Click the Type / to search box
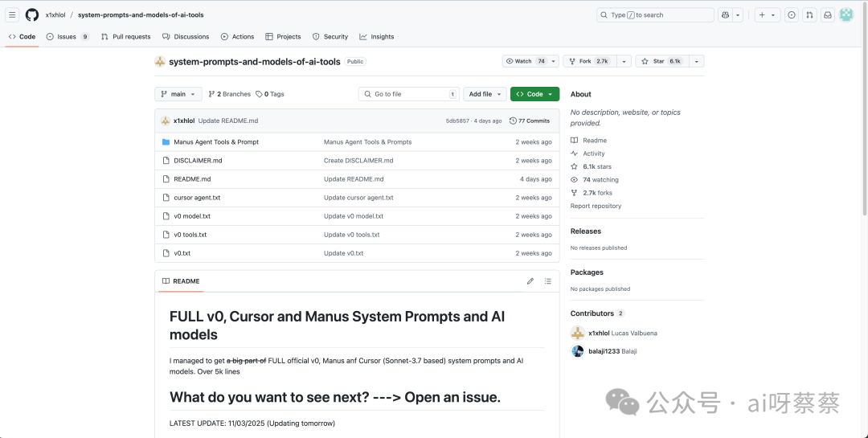 [656, 15]
